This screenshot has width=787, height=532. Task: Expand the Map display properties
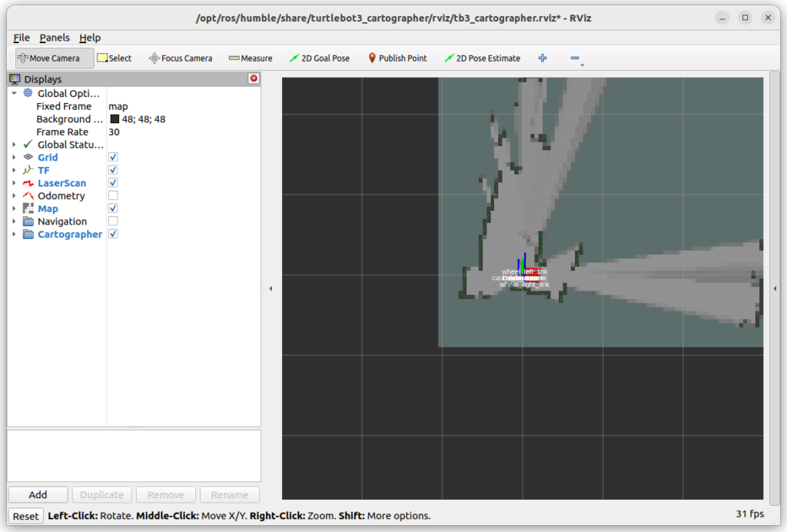14,209
